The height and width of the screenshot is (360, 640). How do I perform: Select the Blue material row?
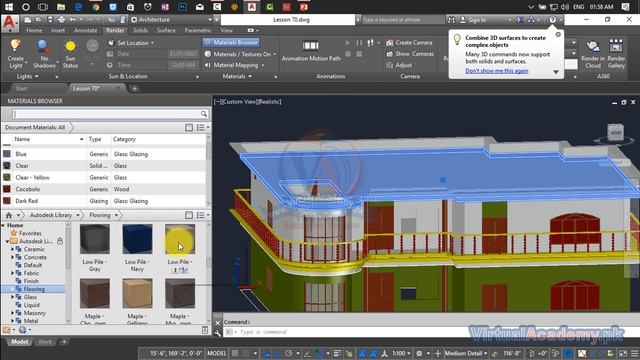coord(104,154)
